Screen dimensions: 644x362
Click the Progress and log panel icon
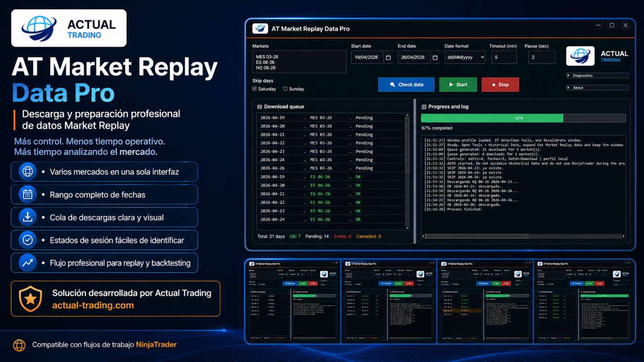[423, 106]
